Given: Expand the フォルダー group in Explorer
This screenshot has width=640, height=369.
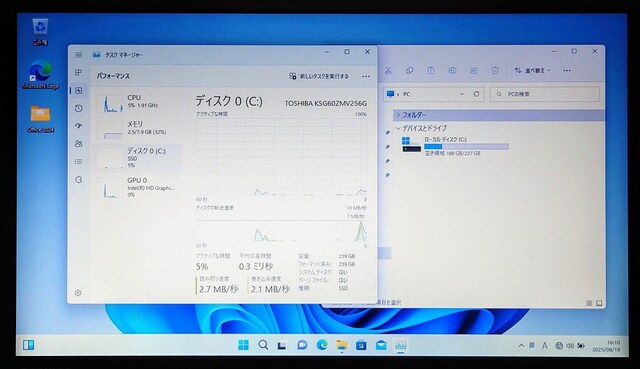Looking at the screenshot, I should point(398,115).
